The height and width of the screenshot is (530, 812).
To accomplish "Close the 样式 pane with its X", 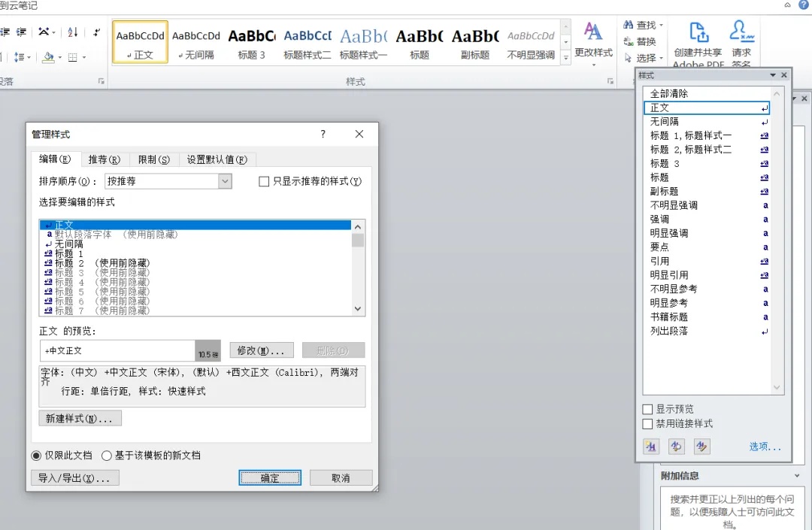I will click(784, 75).
